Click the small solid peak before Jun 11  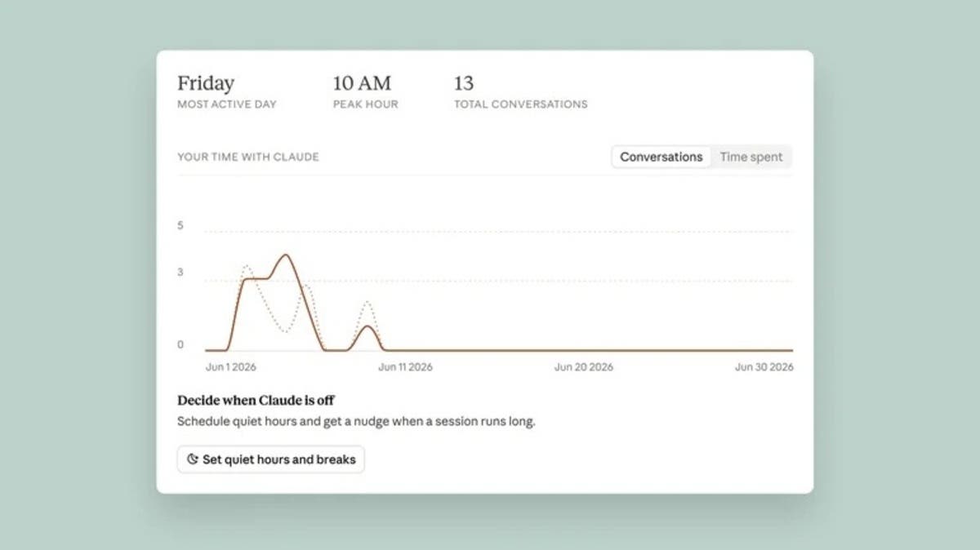(x=368, y=327)
